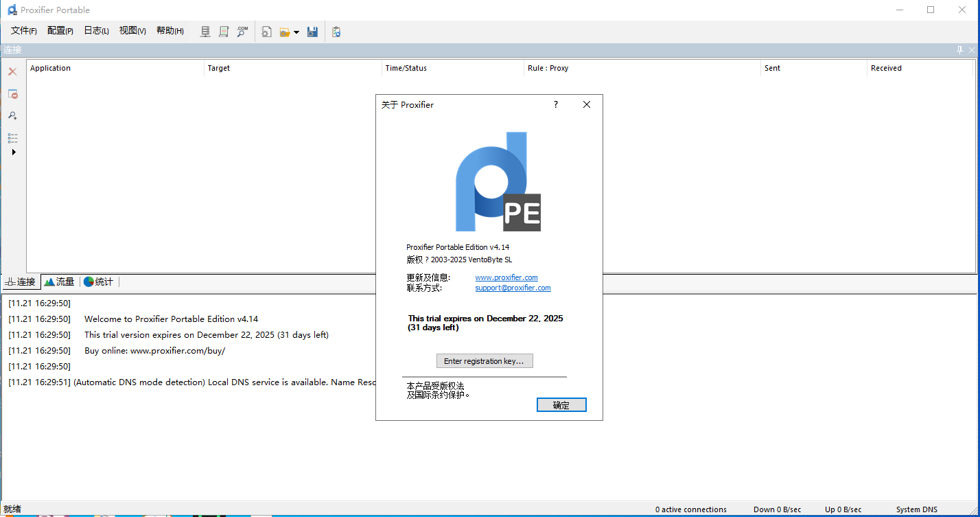
Task: Click the list view icon in left sidebar
Action: click(x=12, y=138)
